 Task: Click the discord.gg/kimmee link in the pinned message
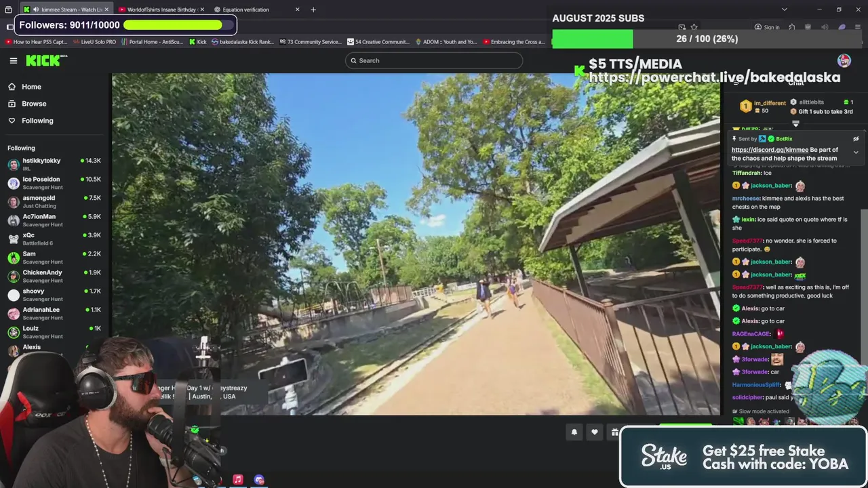tap(770, 150)
